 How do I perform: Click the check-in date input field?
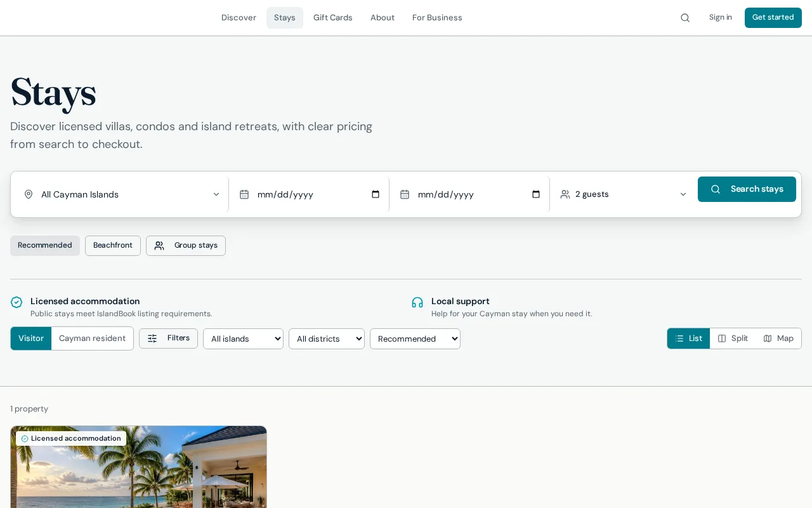pyautogui.click(x=318, y=194)
